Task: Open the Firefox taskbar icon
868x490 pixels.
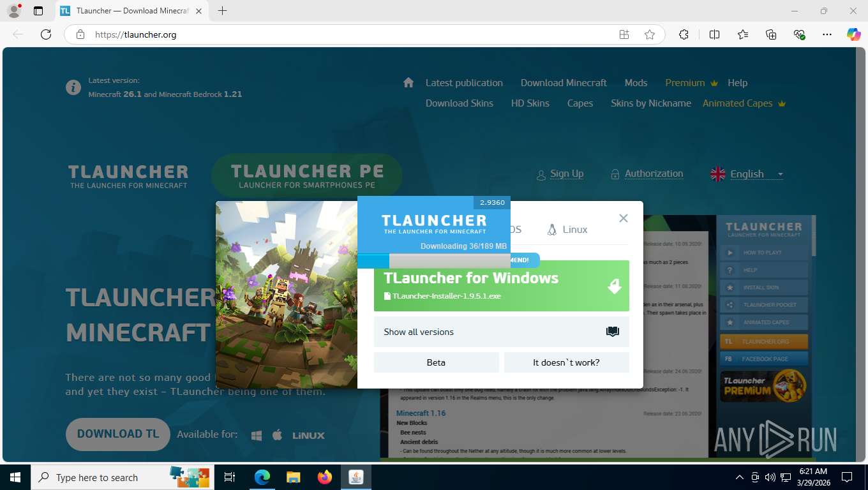Action: pos(325,477)
